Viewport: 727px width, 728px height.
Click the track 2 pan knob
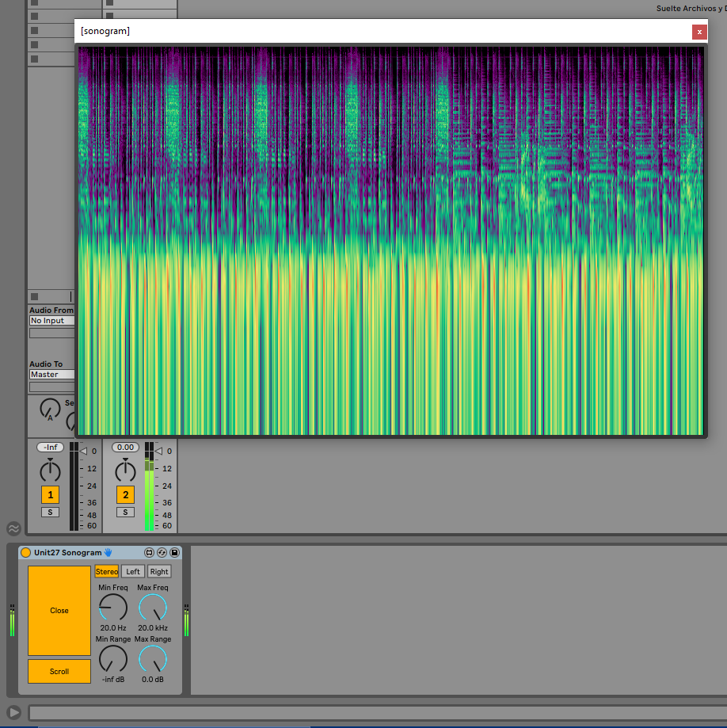pyautogui.click(x=125, y=471)
